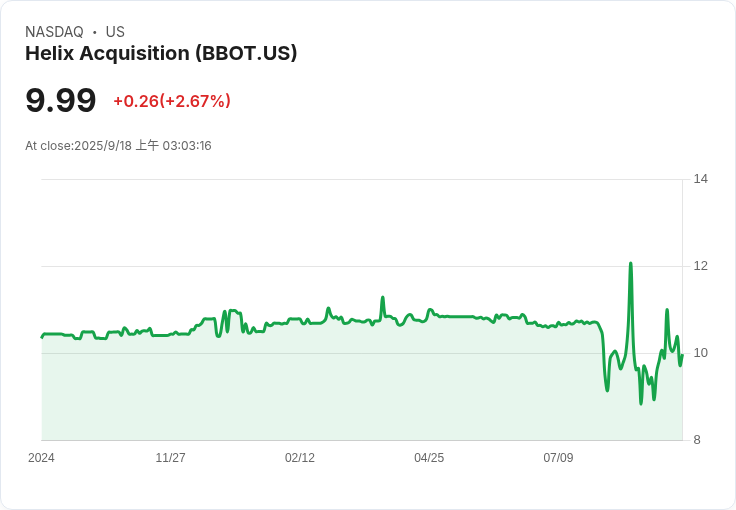This screenshot has width=736, height=510.
Task: Click the lowest dip point on the chart line
Action: 641,403
